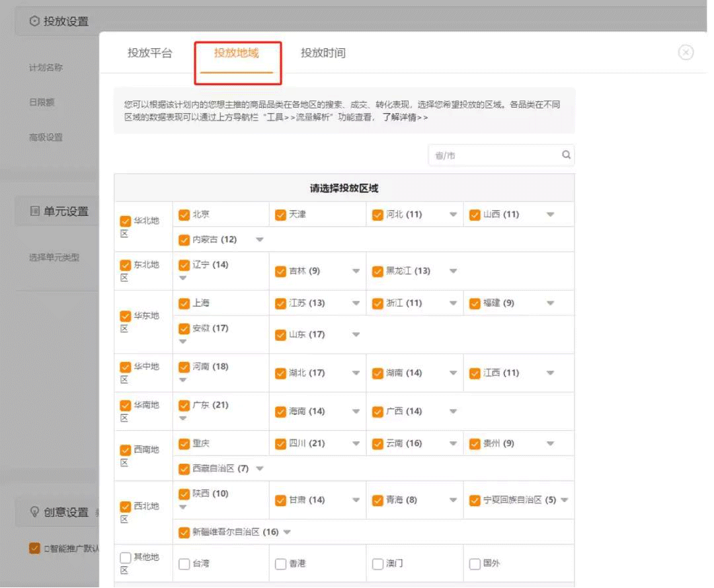Screen dimensions: 714x588
Task: Expand the 内蒙古 (12) city list
Action: [259, 240]
